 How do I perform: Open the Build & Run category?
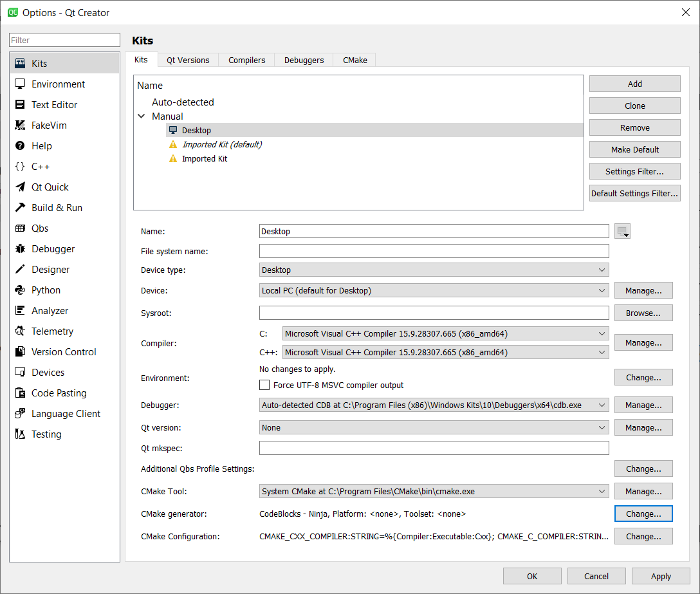click(x=57, y=208)
